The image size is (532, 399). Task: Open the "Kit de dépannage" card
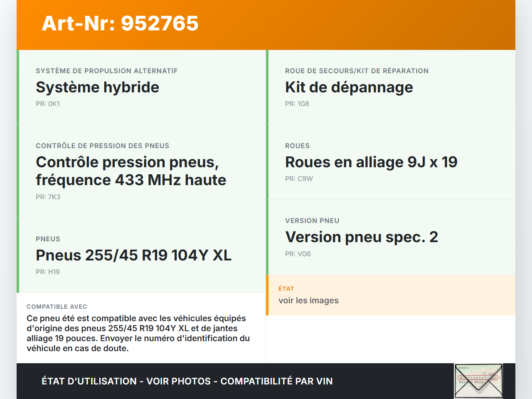tap(349, 87)
